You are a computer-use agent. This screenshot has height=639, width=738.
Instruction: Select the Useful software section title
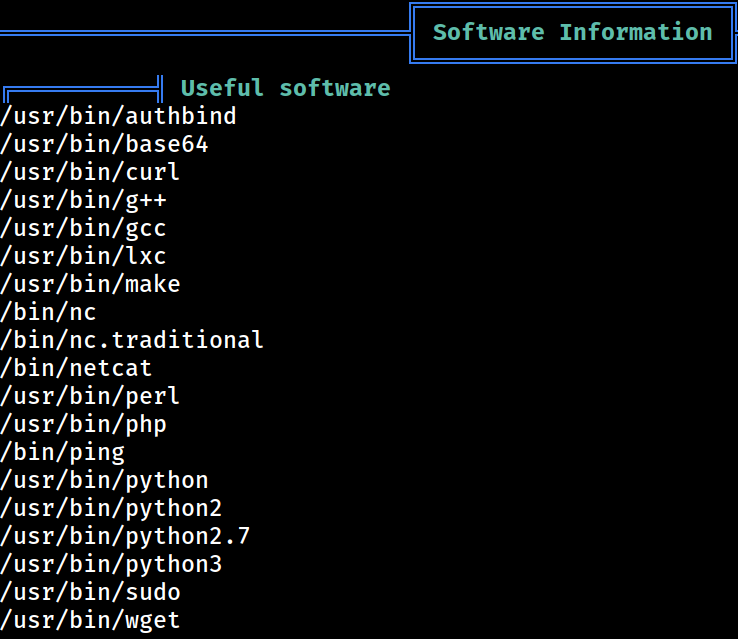[x=286, y=88]
